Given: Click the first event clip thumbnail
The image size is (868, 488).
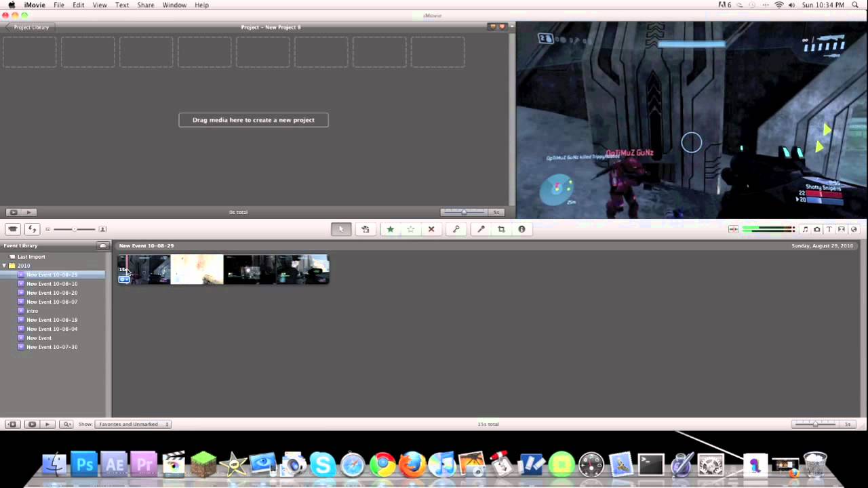Looking at the screenshot, I should [144, 269].
